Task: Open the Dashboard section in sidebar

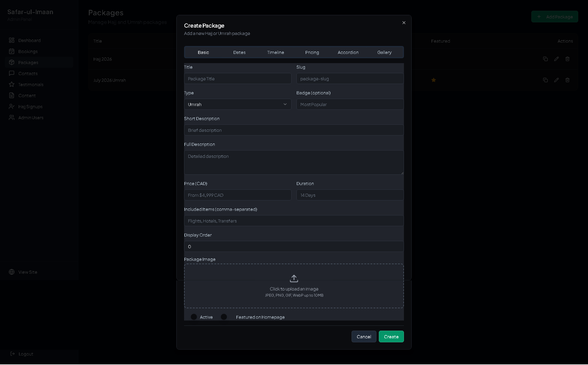Action: coord(29,40)
